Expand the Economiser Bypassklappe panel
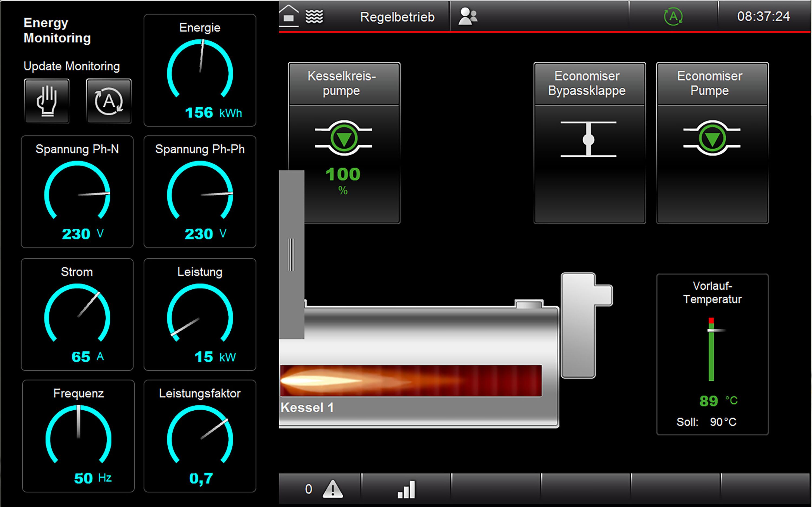 [589, 83]
